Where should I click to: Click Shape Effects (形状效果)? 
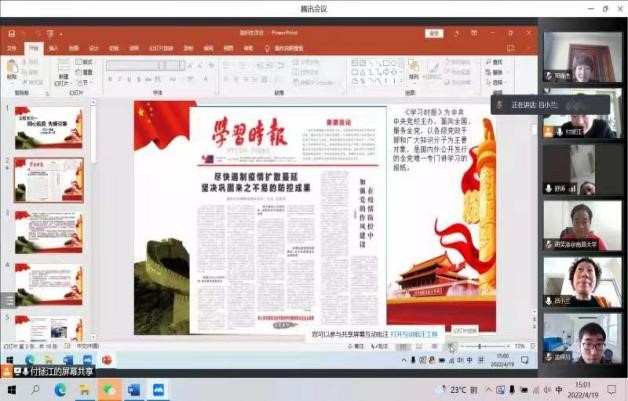point(458,83)
